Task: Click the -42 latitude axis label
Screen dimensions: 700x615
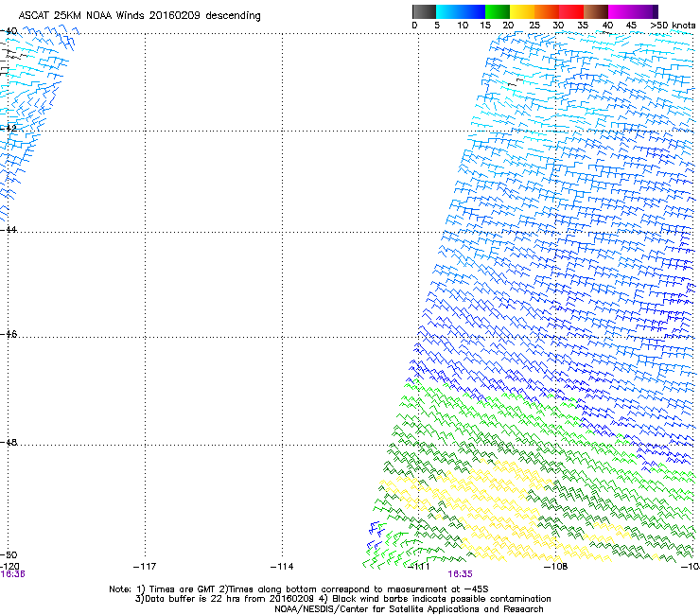Action: [x=9, y=128]
